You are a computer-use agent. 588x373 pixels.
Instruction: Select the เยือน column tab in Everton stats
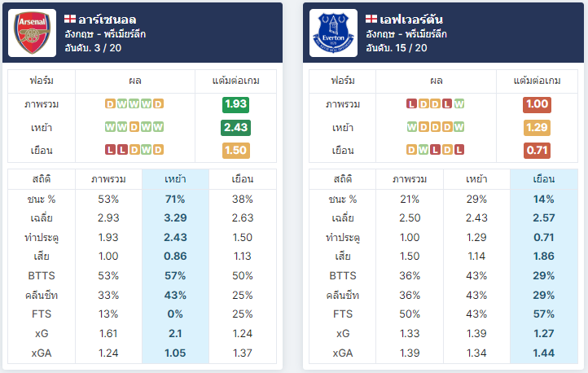pos(544,179)
